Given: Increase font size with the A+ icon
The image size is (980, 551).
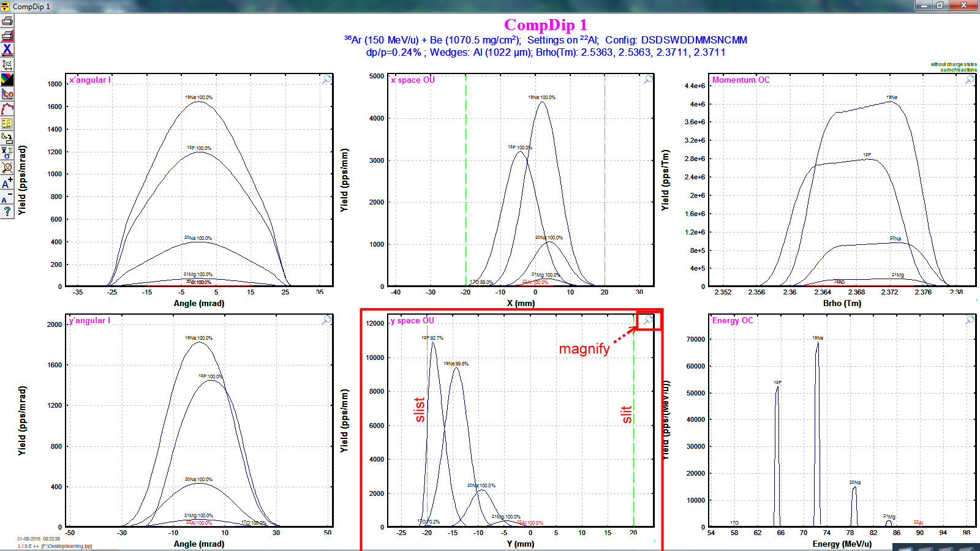Looking at the screenshot, I should click(7, 182).
